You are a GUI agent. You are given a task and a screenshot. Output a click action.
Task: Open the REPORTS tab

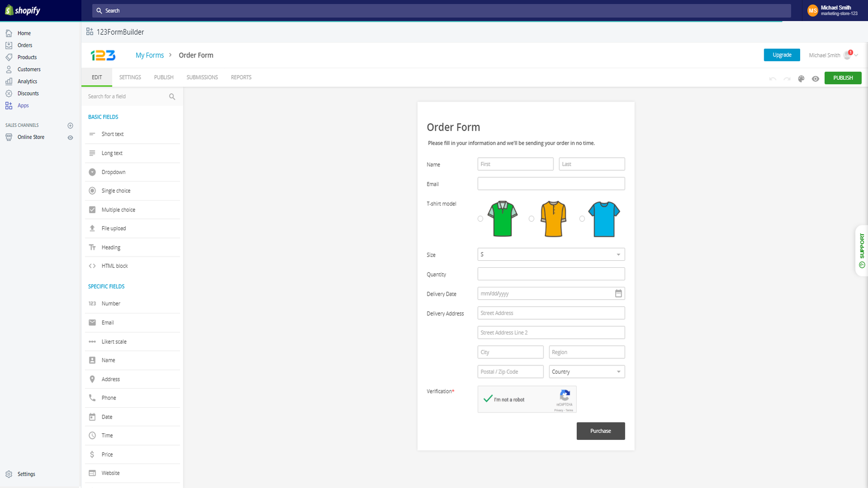tap(241, 77)
